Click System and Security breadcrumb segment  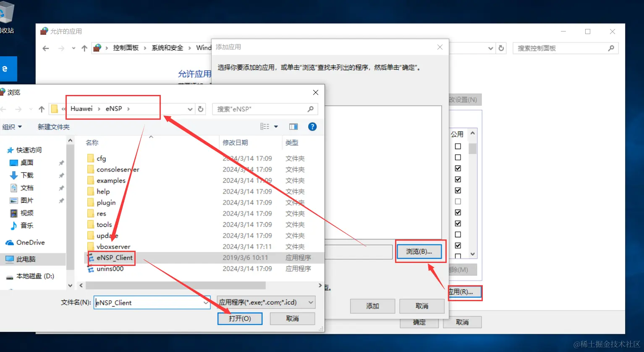click(x=167, y=48)
